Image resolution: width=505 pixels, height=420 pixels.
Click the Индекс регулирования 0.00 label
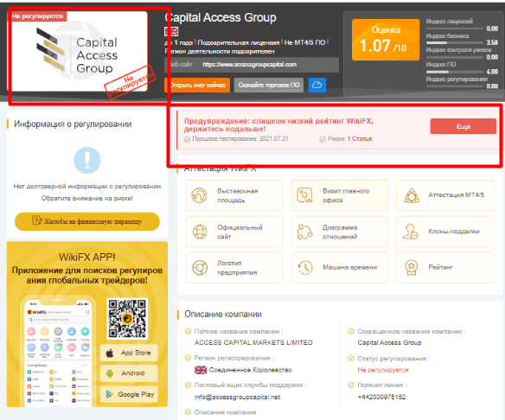point(457,80)
